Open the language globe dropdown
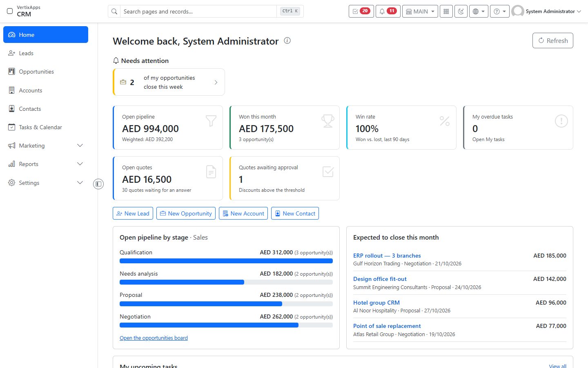The width and height of the screenshot is (588, 368). click(x=479, y=11)
